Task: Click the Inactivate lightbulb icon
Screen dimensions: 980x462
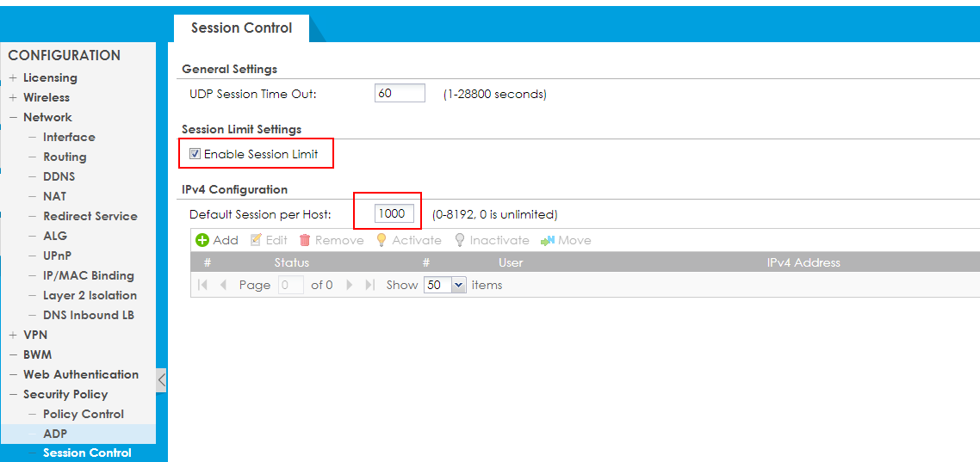Action: (460, 241)
